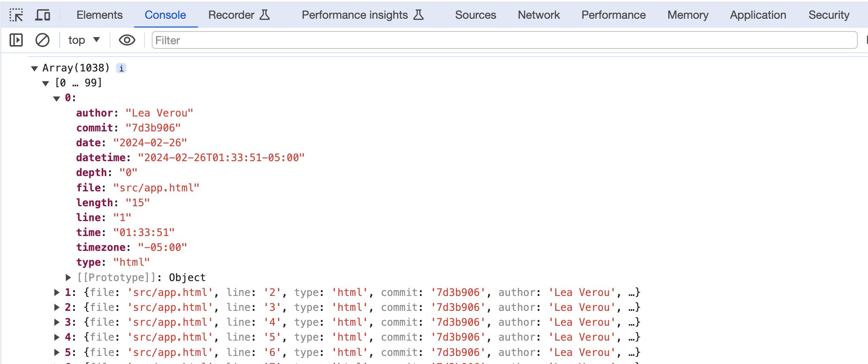This screenshot has height=364, width=868.
Task: Click the author value "Lea Verou"
Action: 159,113
